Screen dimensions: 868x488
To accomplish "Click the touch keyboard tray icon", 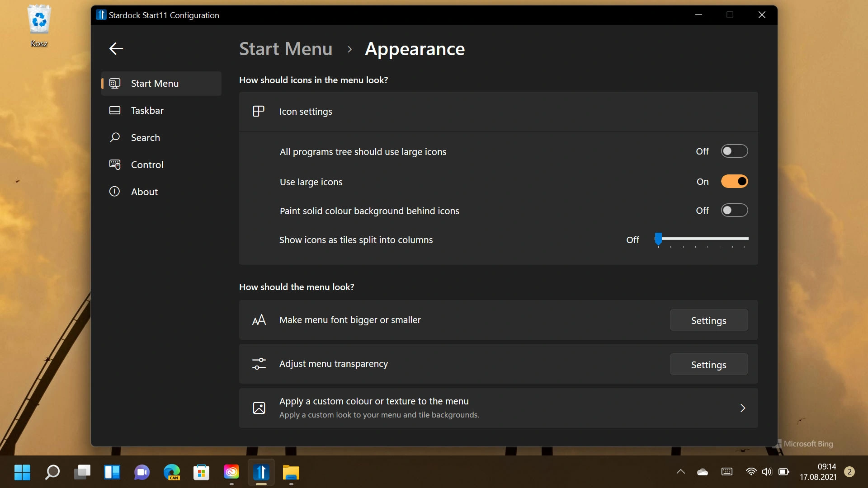I will 727,472.
